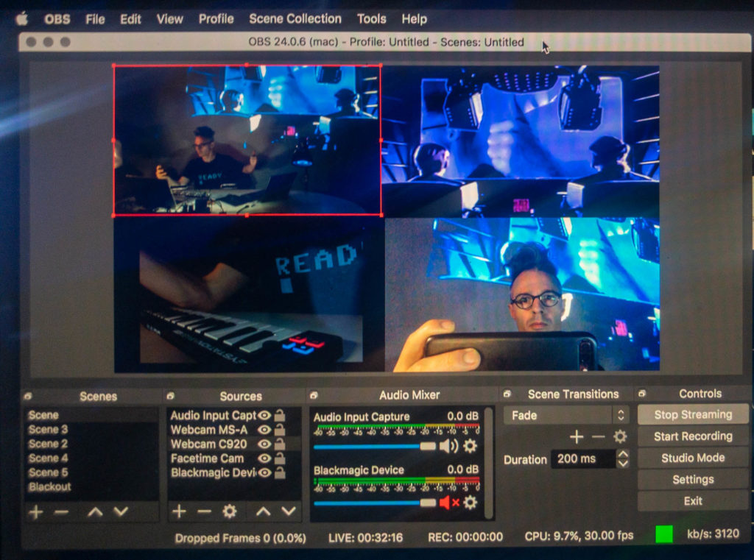
Task: Add a scene transition with plus icon
Action: pyautogui.click(x=577, y=437)
